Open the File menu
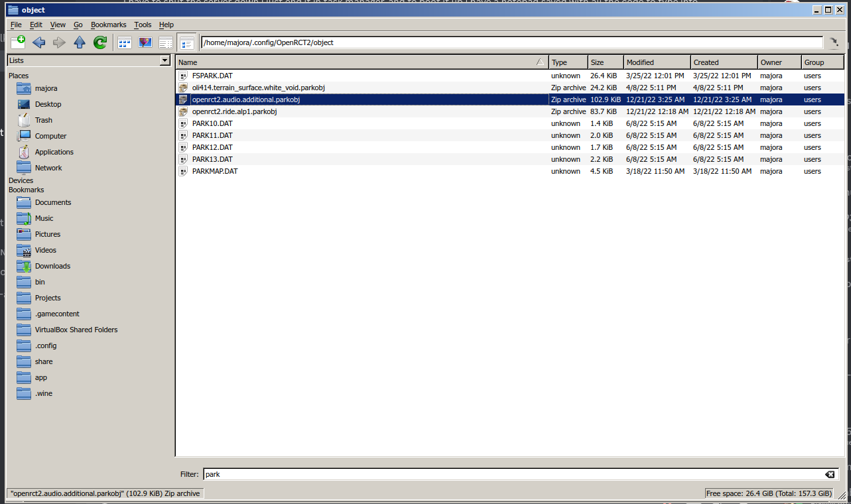The width and height of the screenshot is (851, 504). (x=15, y=25)
